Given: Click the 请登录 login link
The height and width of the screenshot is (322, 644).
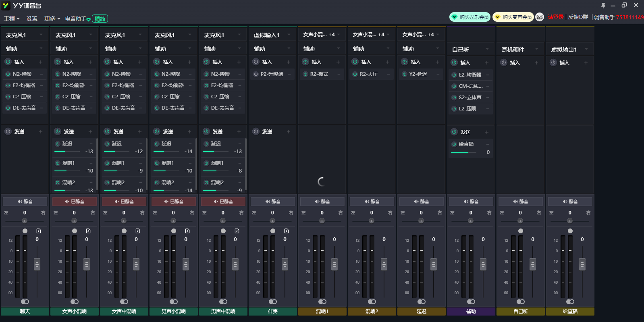Looking at the screenshot, I should point(556,17).
